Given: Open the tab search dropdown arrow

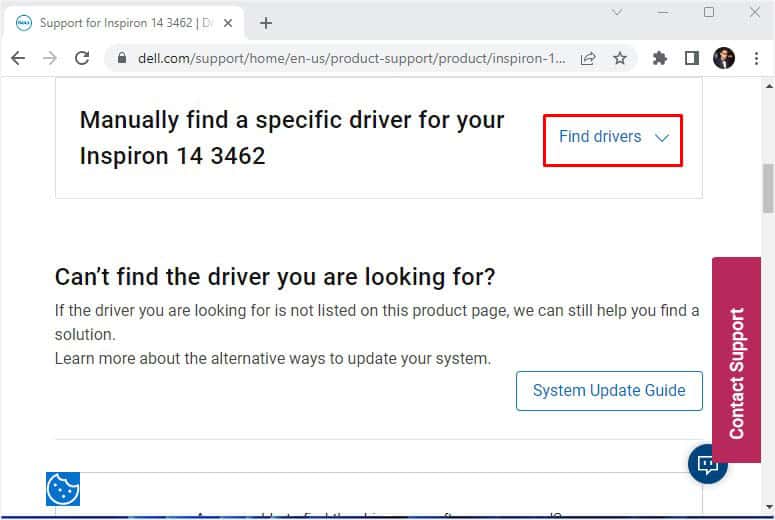Looking at the screenshot, I should tap(616, 12).
